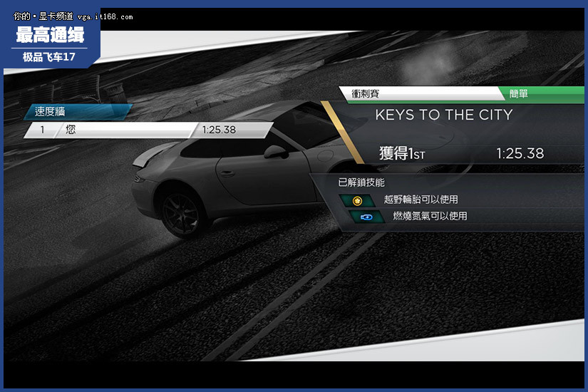Viewport: 588px width, 392px height.
Task: Select the 燃燒氮氣可以使用 row text
Action: coord(430,216)
